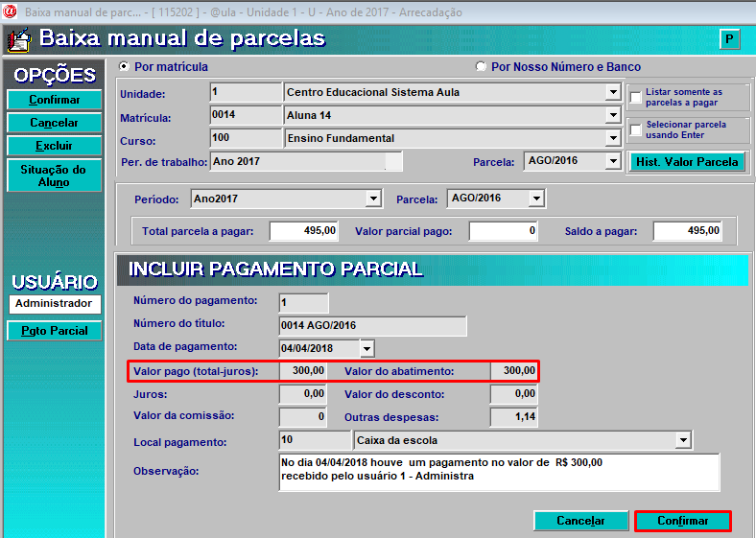Click the Número do pagamento field
The image size is (756, 538).
(304, 303)
